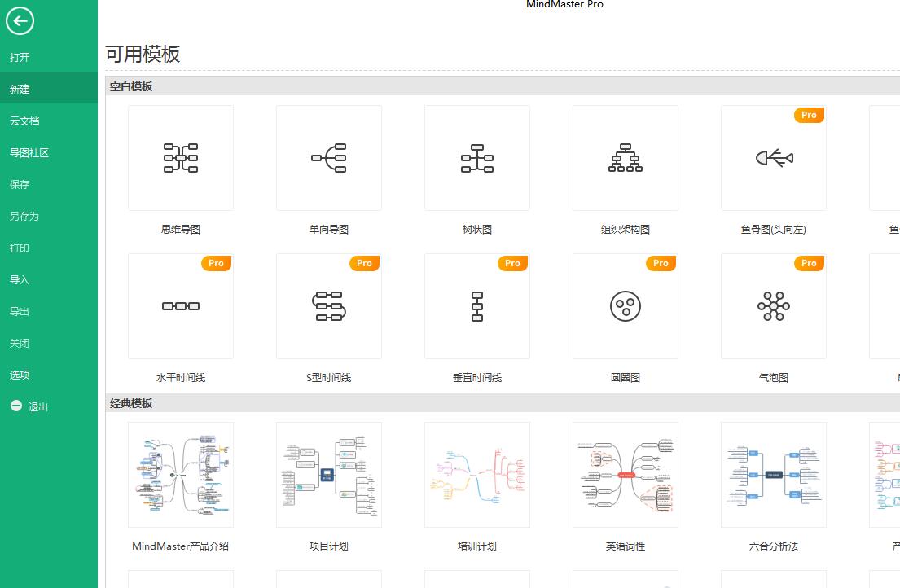This screenshot has height=588, width=900.
Task: Select 导入 in the sidebar
Action: point(20,279)
